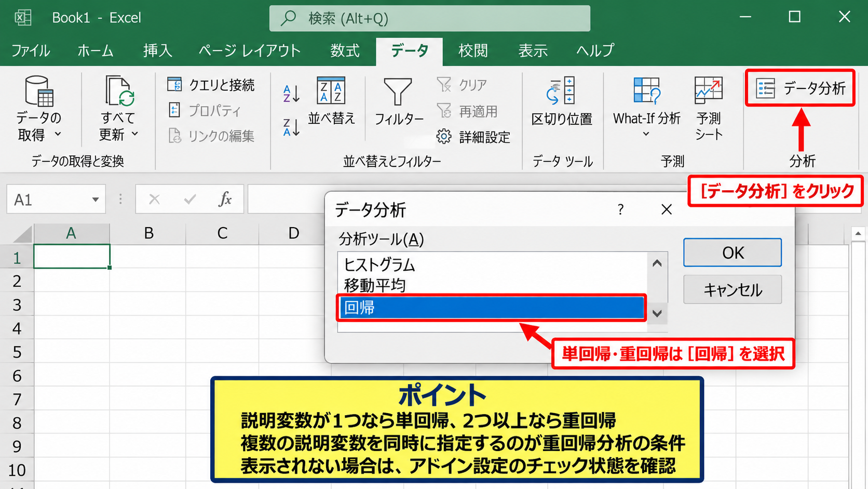Minimize the Excel window
868x489 pixels.
[x=745, y=17]
